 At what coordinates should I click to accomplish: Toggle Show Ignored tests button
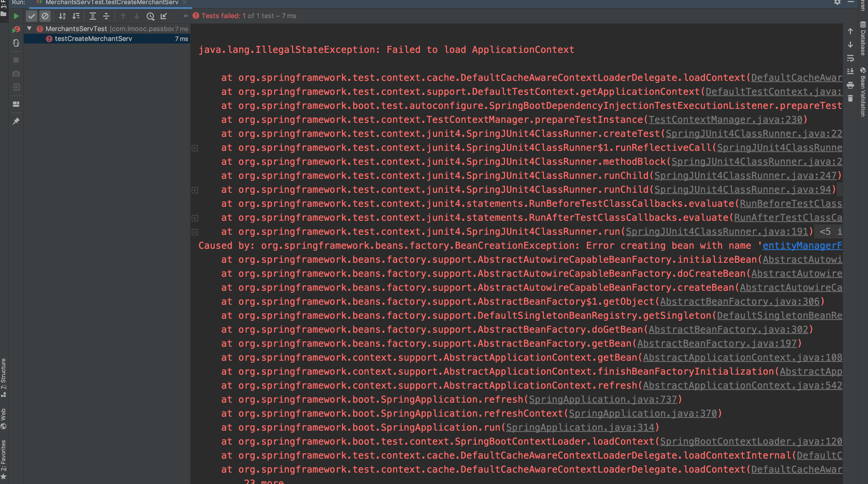pos(45,16)
